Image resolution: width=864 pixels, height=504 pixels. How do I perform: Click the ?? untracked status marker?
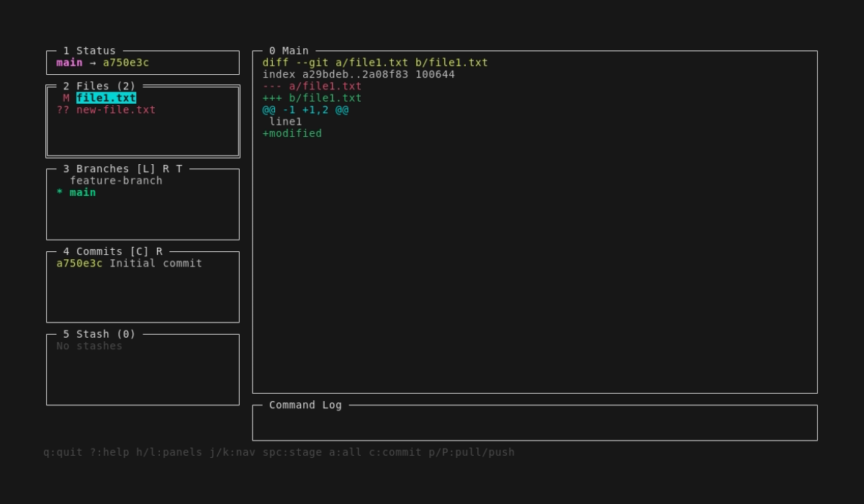coord(63,110)
